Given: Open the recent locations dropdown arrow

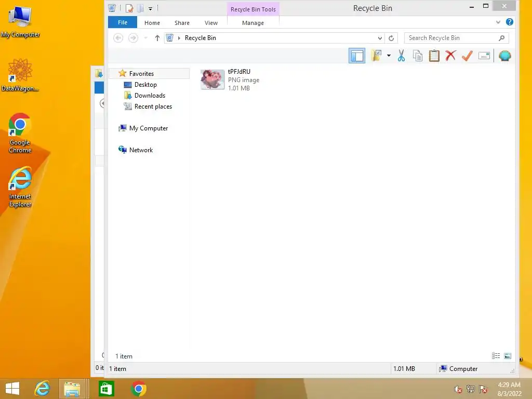Looking at the screenshot, I should tap(146, 38).
